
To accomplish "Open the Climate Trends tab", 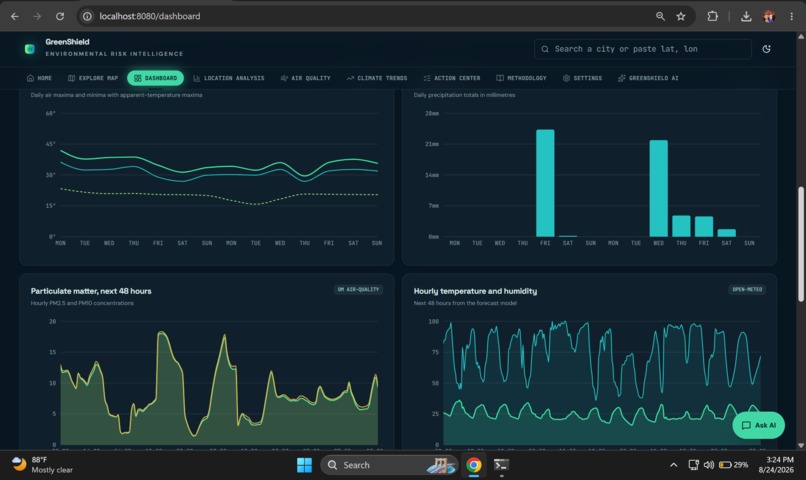I will pos(377,78).
